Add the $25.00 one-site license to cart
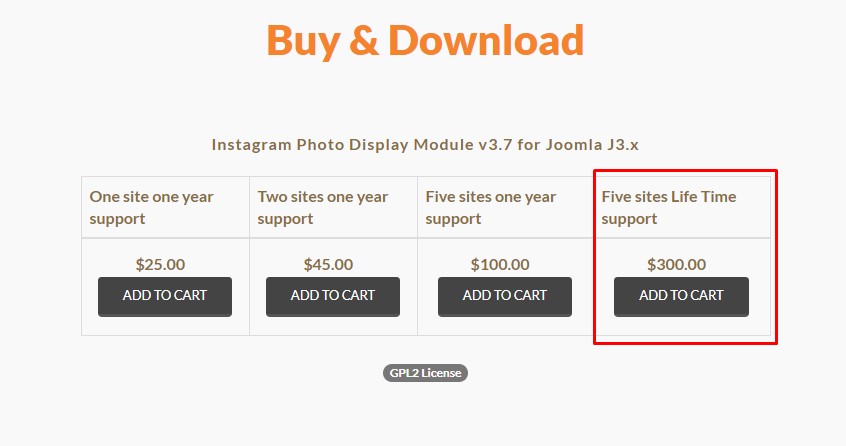This screenshot has width=846, height=446. click(165, 297)
